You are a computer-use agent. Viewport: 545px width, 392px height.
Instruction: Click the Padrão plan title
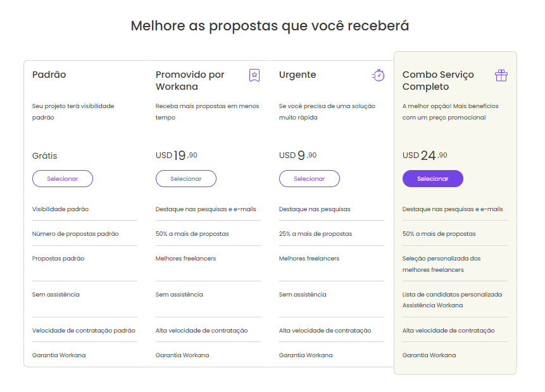point(49,75)
